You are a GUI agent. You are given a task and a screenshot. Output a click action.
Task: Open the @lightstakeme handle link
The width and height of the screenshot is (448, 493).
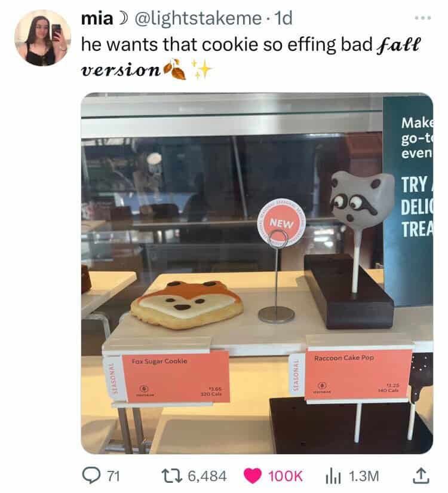pyautogui.click(x=198, y=19)
